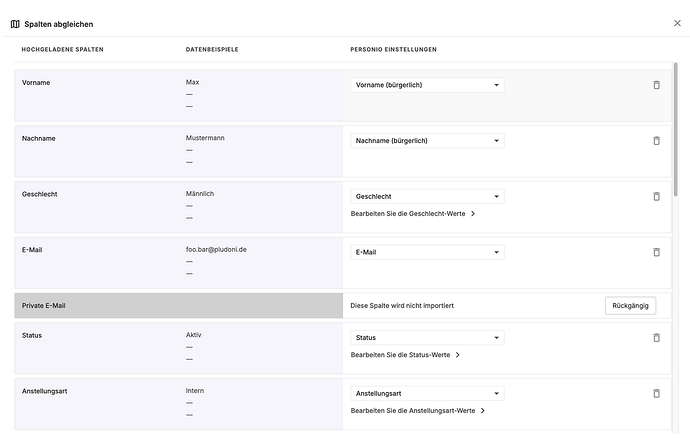
Task: Click the Rückgängig button for Private E-Mail
Action: (630, 305)
